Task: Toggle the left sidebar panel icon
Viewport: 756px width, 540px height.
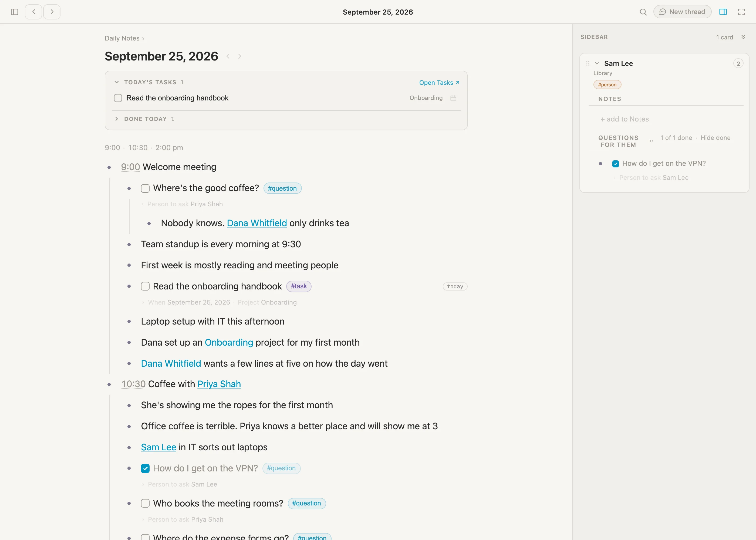Action: [x=14, y=12]
